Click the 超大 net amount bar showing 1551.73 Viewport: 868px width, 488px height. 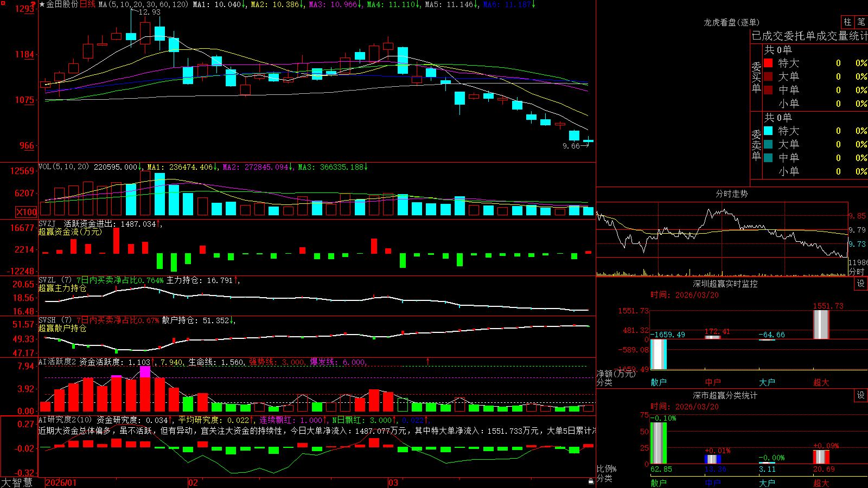point(821,325)
